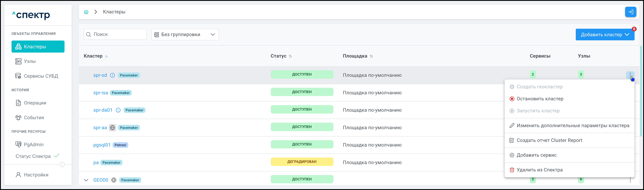The image size is (644, 190).
Task: Click globe icon next to spr-aa
Action: [112, 128]
